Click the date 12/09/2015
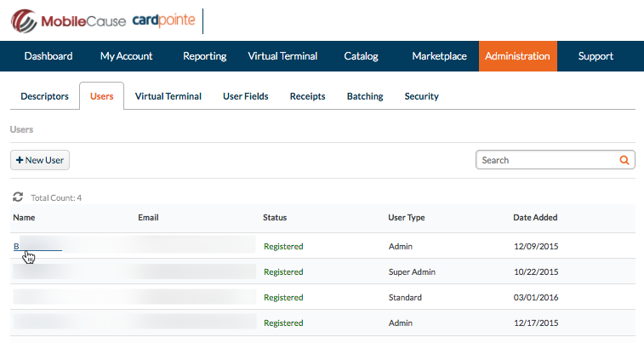644x343 pixels. (536, 247)
